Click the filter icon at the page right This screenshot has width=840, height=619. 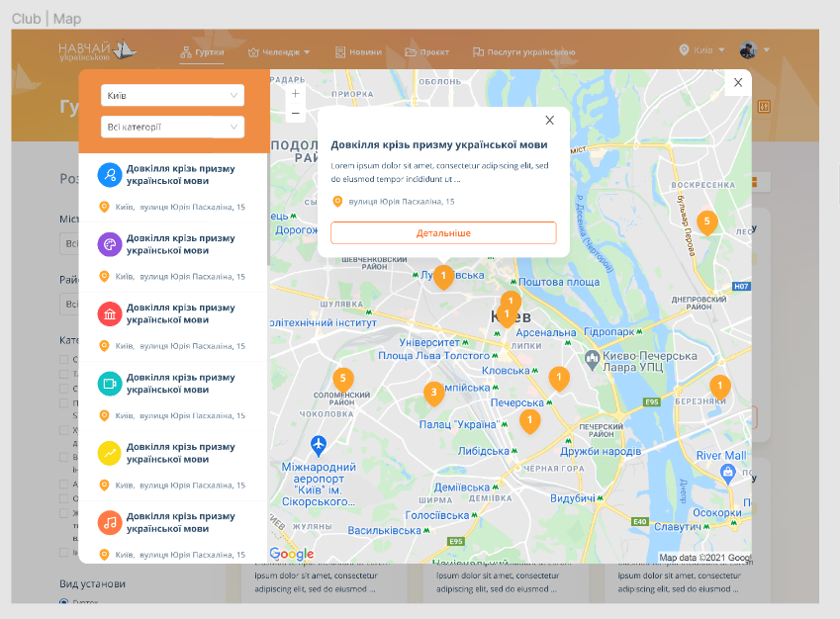point(764,107)
